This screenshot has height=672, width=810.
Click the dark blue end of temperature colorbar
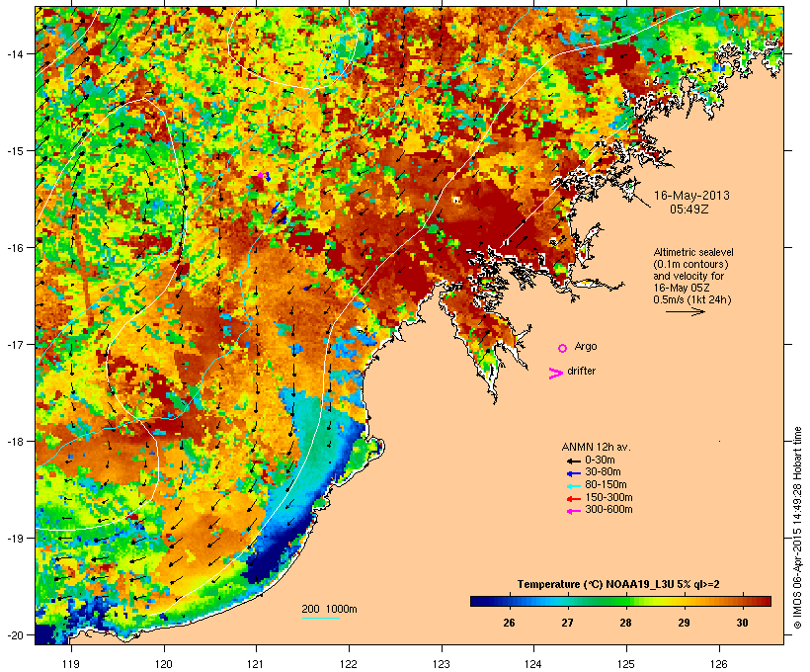tap(478, 601)
